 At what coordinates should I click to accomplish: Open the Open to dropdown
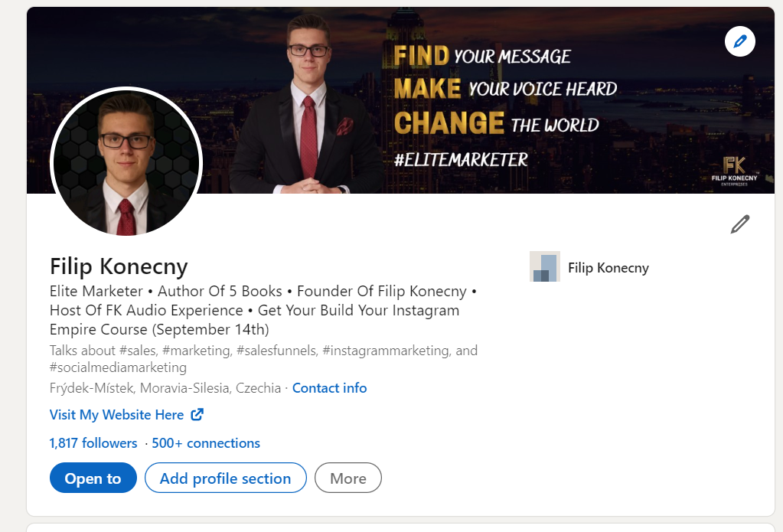(93, 478)
